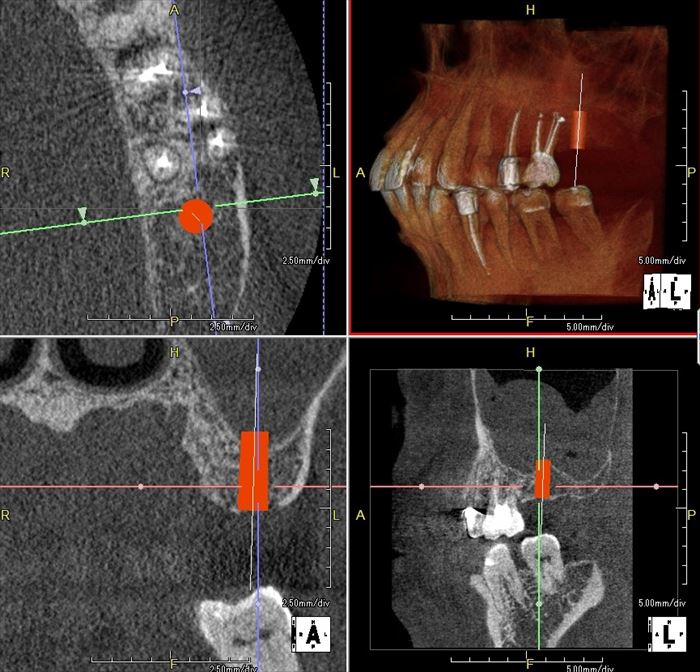Click the arrow handle on the blue axial line
The width and height of the screenshot is (700, 672).
196,91
